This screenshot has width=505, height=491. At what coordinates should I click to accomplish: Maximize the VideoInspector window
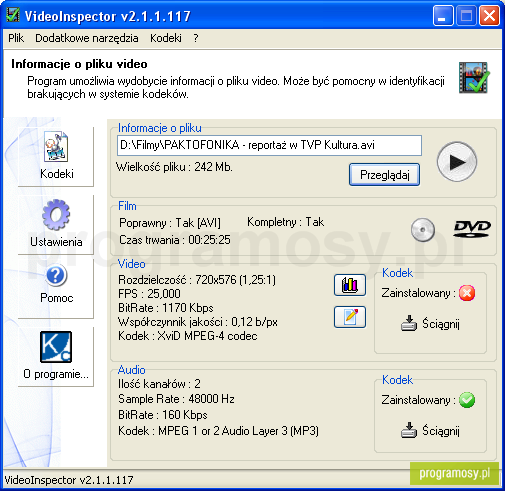click(466, 16)
